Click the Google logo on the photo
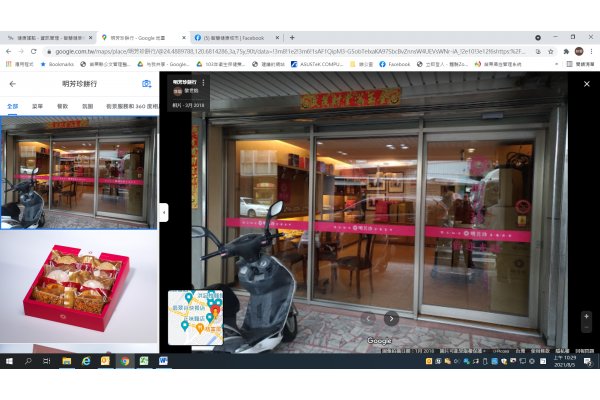 (379, 340)
